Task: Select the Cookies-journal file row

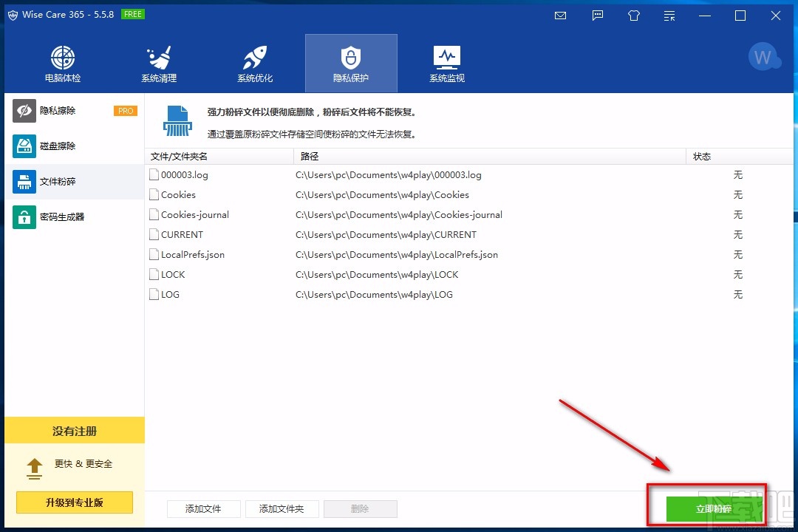Action: [x=468, y=214]
